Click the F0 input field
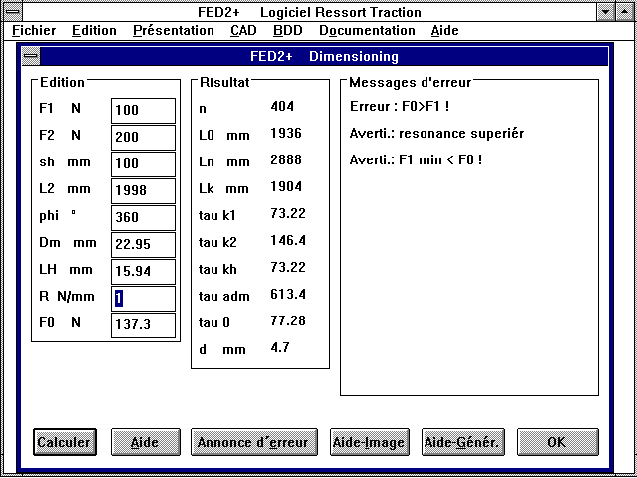Viewport: 637px width, 478px height. (143, 326)
